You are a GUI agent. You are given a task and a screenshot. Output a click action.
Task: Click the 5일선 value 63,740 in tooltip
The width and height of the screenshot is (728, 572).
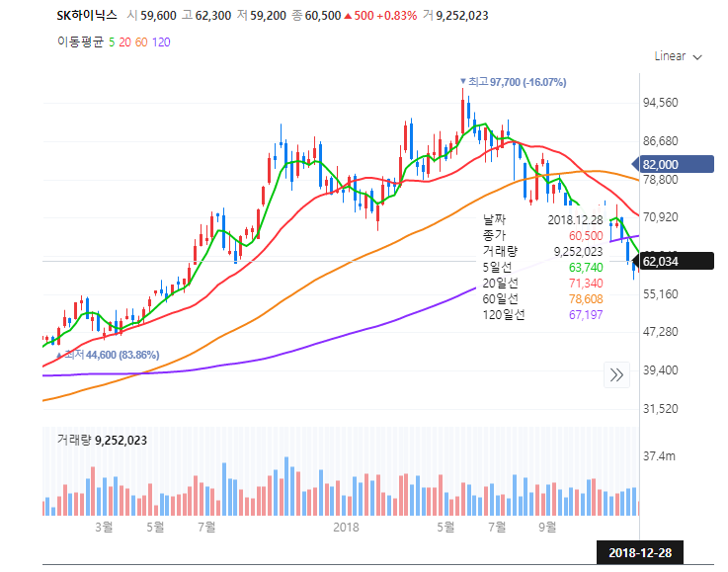click(586, 268)
